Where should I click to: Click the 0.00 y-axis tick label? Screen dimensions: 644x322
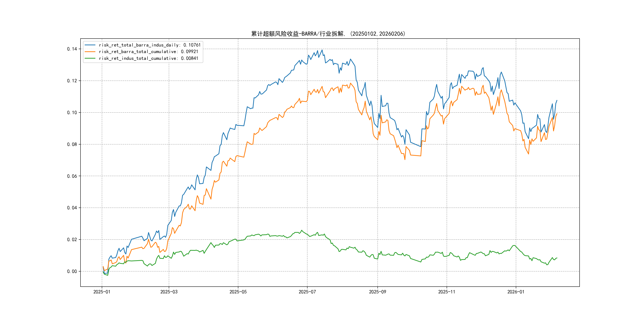coord(72,271)
